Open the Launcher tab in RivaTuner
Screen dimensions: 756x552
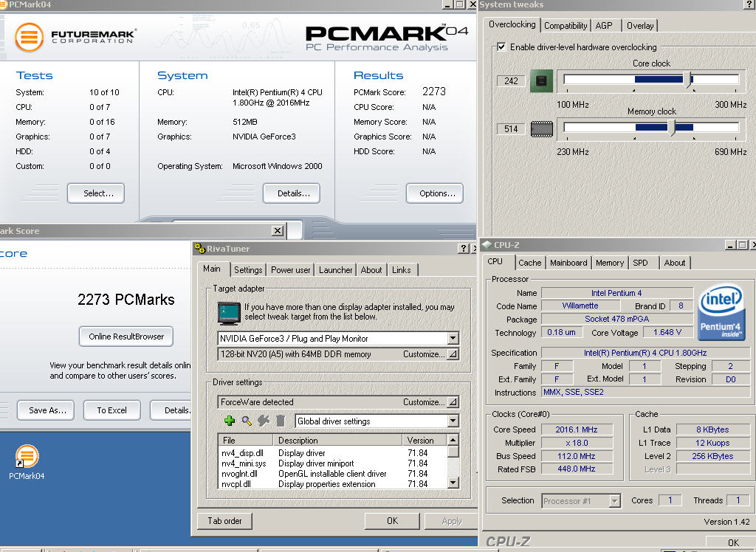(x=336, y=270)
